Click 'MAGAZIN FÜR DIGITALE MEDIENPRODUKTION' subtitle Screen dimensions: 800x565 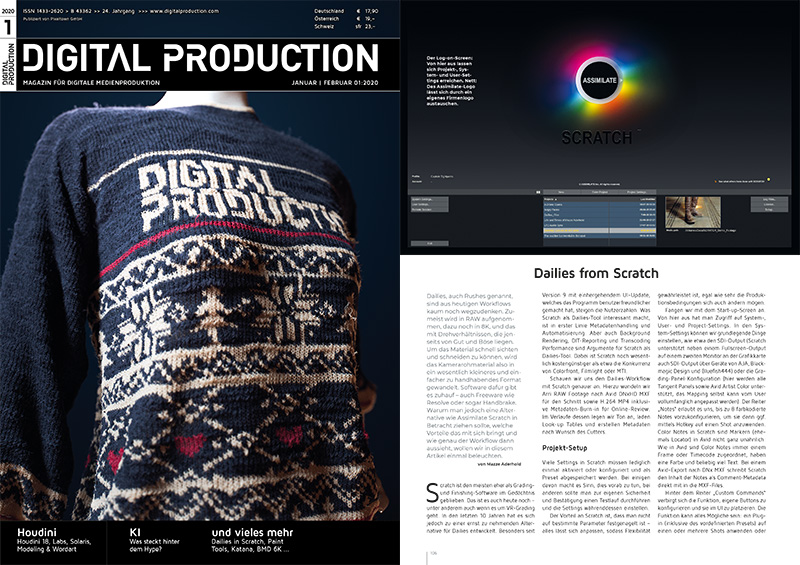tap(91, 83)
